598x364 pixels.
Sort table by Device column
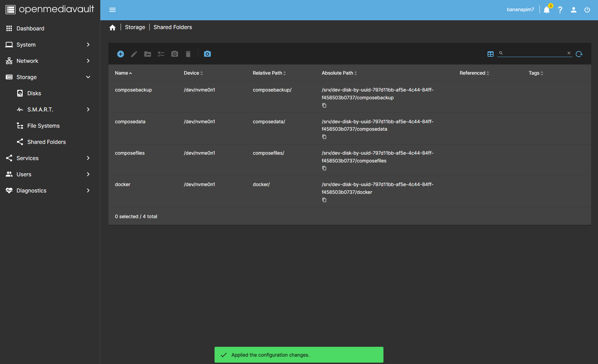193,73
